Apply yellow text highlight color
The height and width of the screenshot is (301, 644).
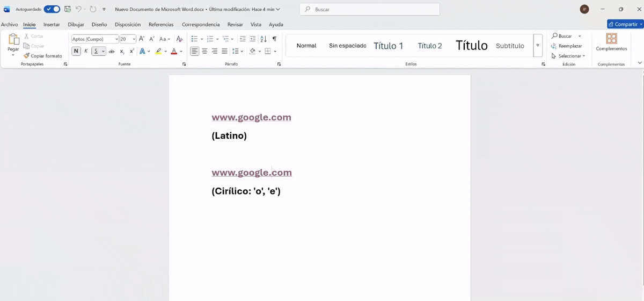(158, 52)
